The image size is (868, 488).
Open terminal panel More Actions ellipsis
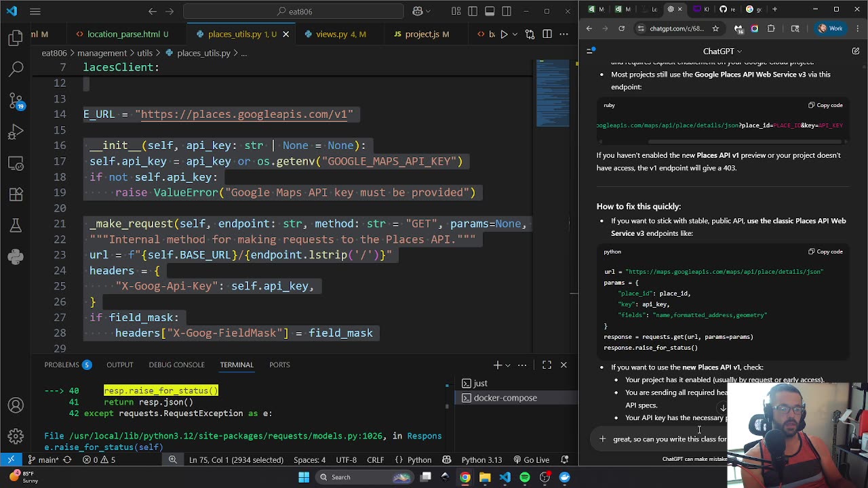pos(522,365)
